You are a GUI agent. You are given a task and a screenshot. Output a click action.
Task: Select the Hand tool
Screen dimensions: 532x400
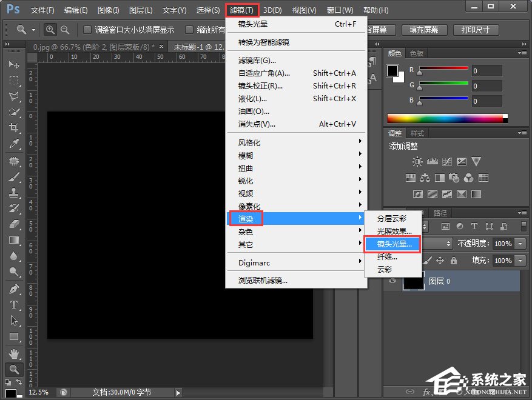pyautogui.click(x=14, y=353)
